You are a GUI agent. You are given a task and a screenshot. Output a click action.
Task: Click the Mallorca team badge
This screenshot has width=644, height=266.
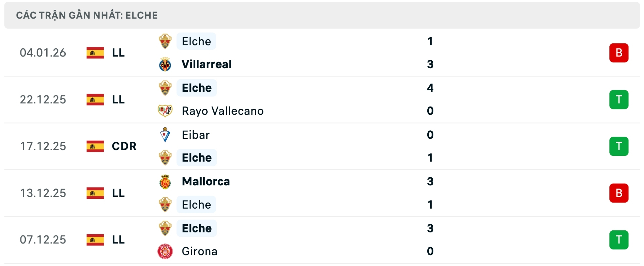165,181
